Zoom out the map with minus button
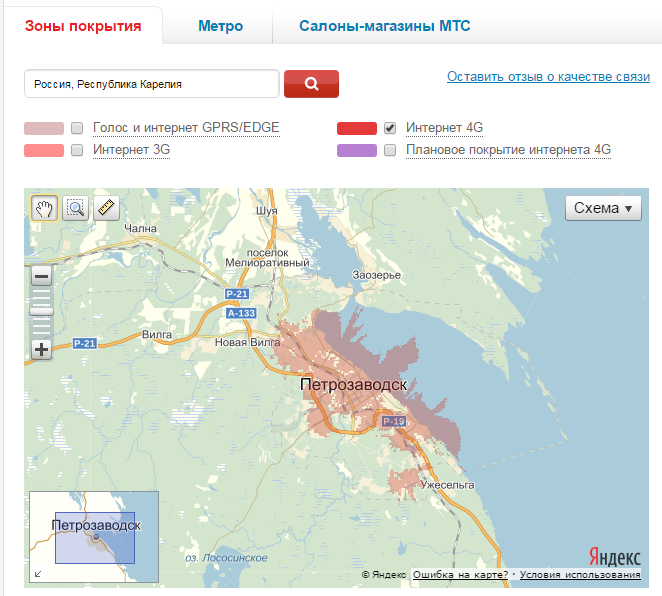Screen dimensions: 662x596 (x=41, y=276)
